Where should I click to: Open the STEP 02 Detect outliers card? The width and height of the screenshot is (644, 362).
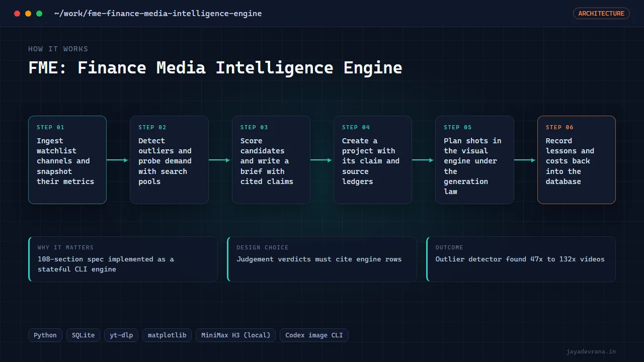click(169, 160)
